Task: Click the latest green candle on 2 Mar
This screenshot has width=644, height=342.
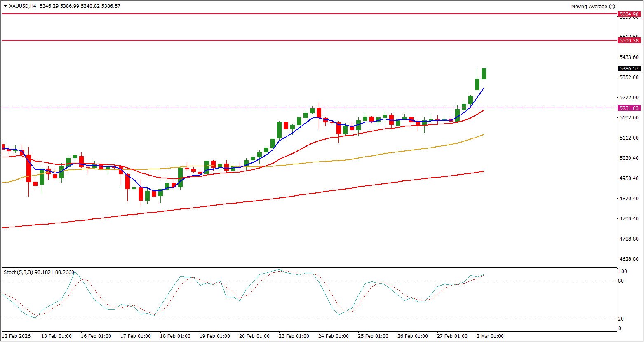Action: [484, 74]
